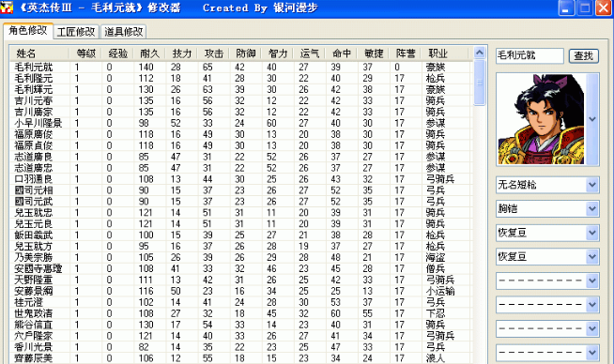Select the 毛利輝元 row
Image resolution: width=614 pixels, height=364 pixels.
coord(240,90)
